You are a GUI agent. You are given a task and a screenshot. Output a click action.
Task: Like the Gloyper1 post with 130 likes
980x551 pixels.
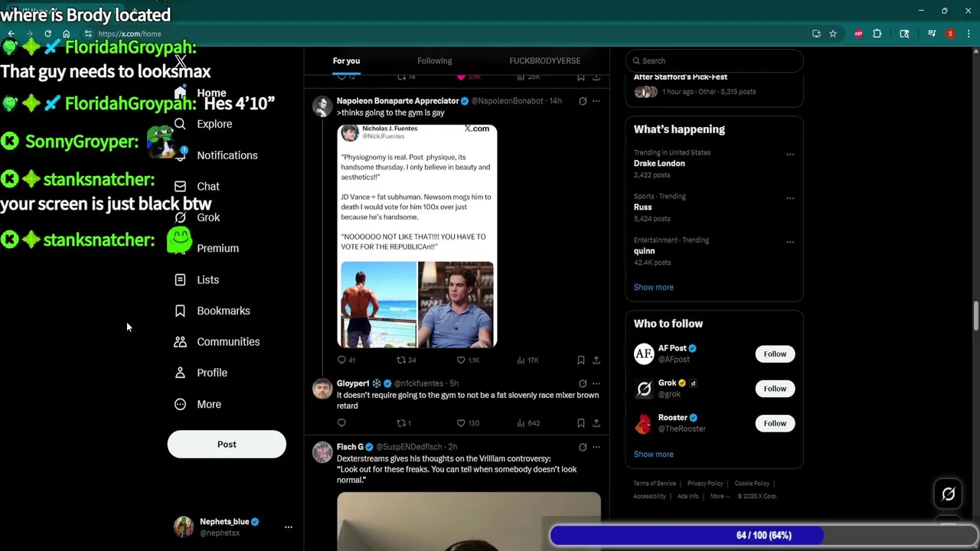461,423
